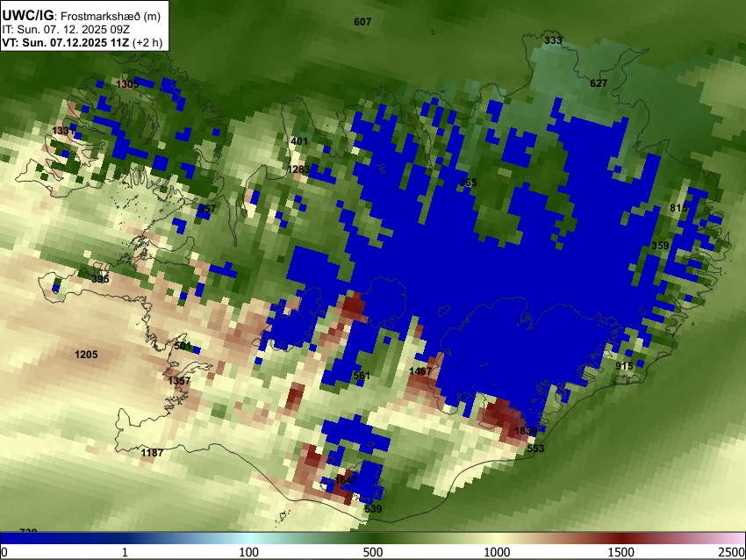The width and height of the screenshot is (746, 560).
Task: Click the freezing level value 1283
Action: [298, 169]
